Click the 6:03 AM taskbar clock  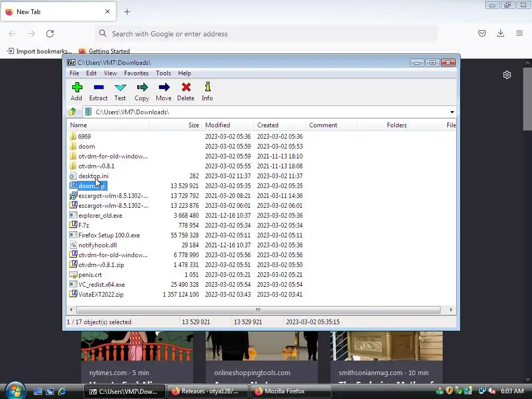tap(512, 391)
